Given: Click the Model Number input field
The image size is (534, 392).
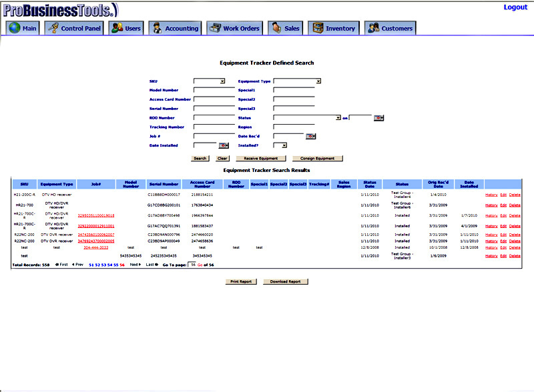Looking at the screenshot, I should (214, 90).
